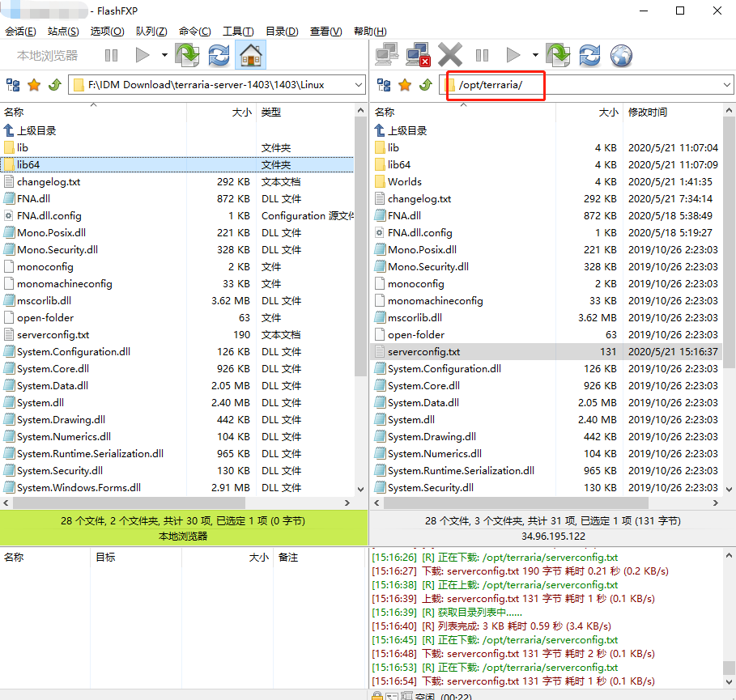
Task: Open local pane transfer queue arrow dropdown
Action: tap(164, 55)
